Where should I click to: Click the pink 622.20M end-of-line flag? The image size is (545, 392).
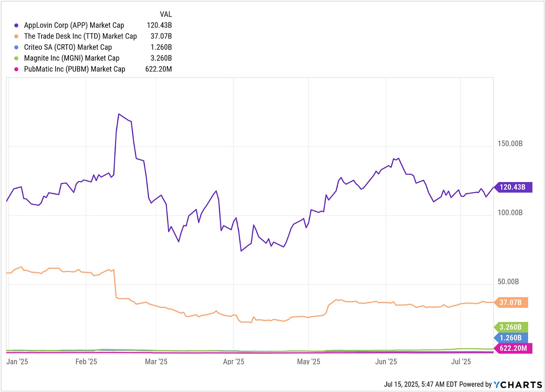click(513, 348)
